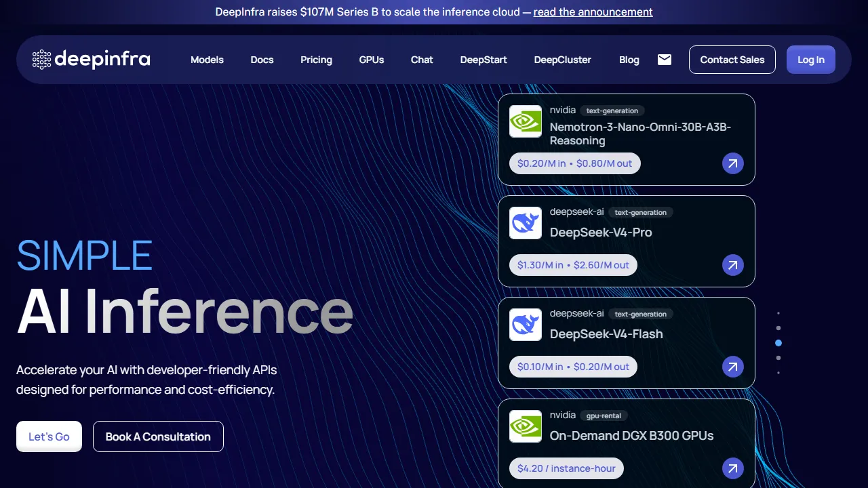Click text-generation tag on Nemotron card

[612, 110]
